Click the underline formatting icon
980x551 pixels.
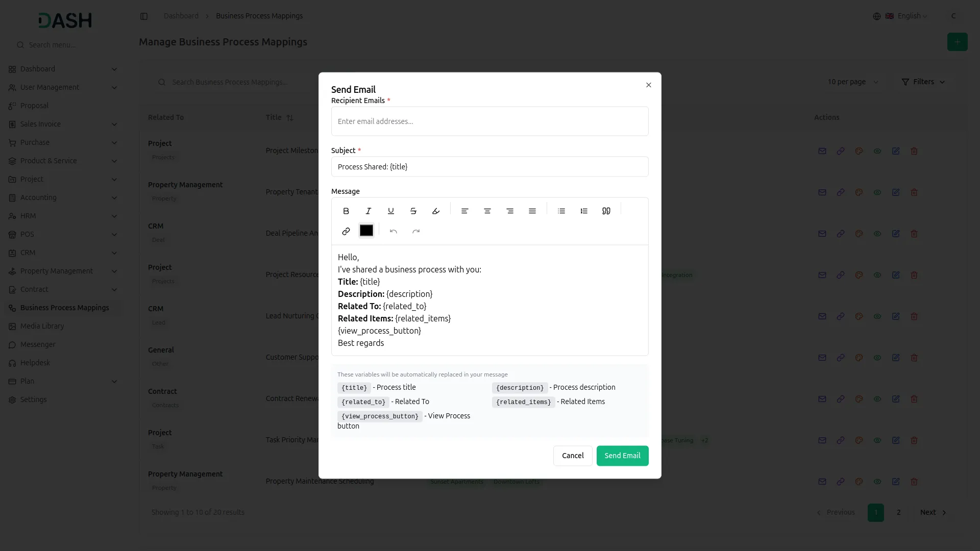391,211
